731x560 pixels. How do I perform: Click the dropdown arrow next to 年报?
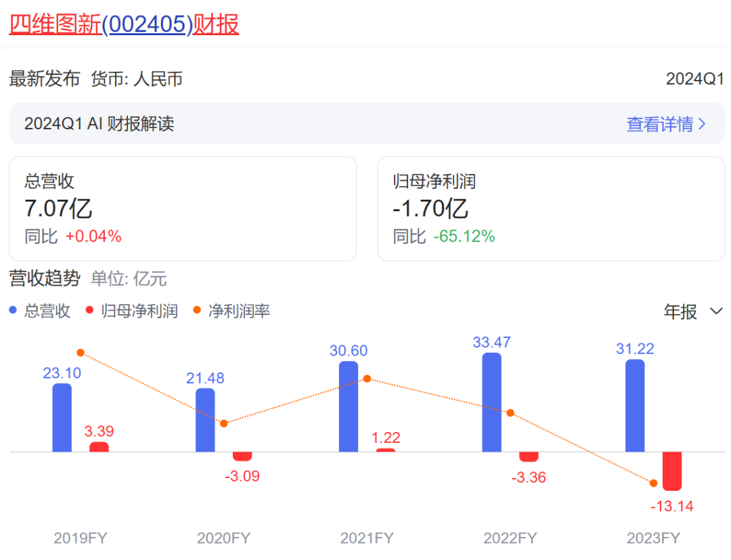[x=716, y=311]
